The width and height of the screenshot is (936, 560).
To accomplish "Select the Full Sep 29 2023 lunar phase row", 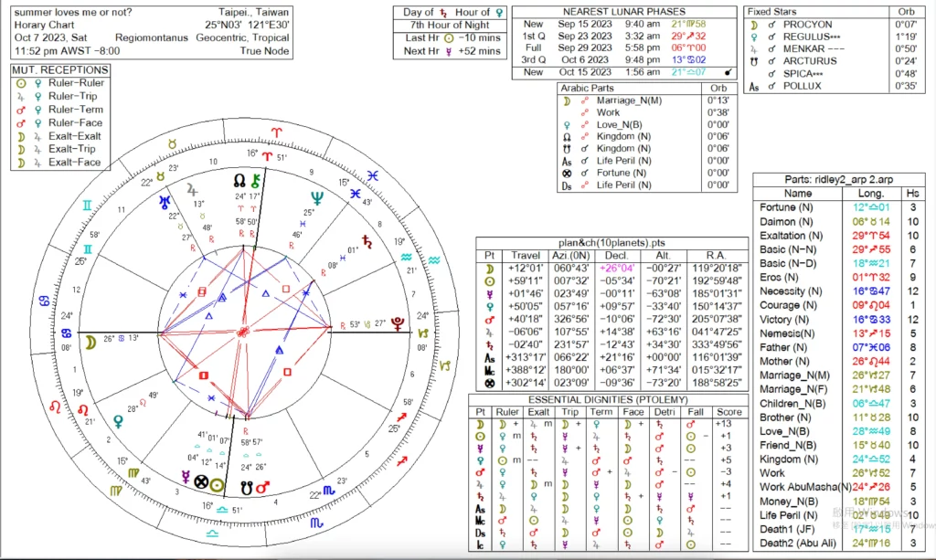I will click(623, 48).
